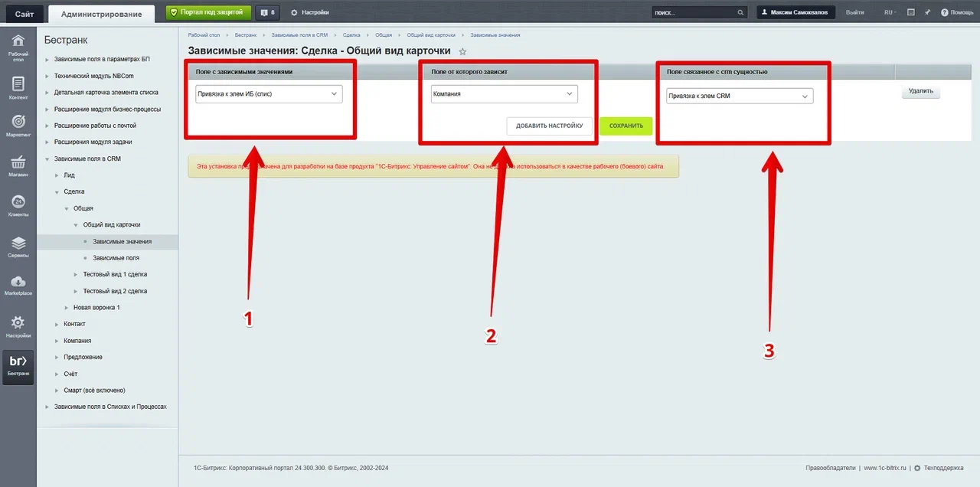Open the Marketplace cloud icon

coord(18,283)
